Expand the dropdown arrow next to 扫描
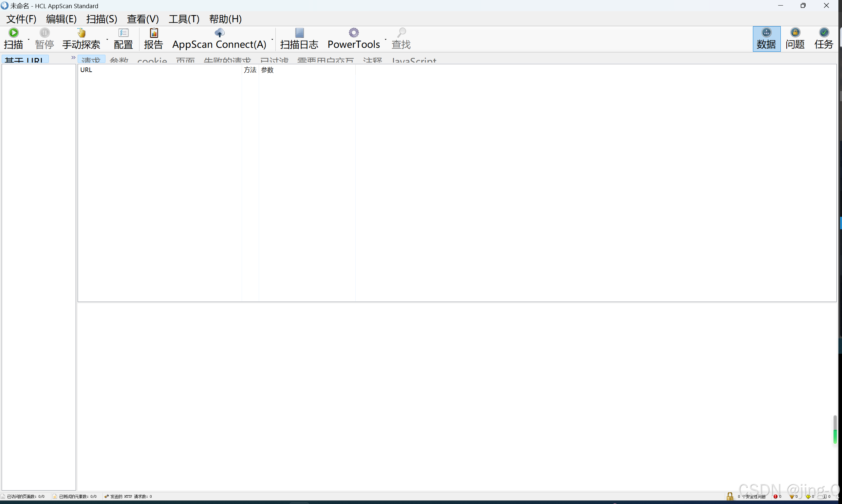Image resolution: width=842 pixels, height=504 pixels. coord(28,40)
